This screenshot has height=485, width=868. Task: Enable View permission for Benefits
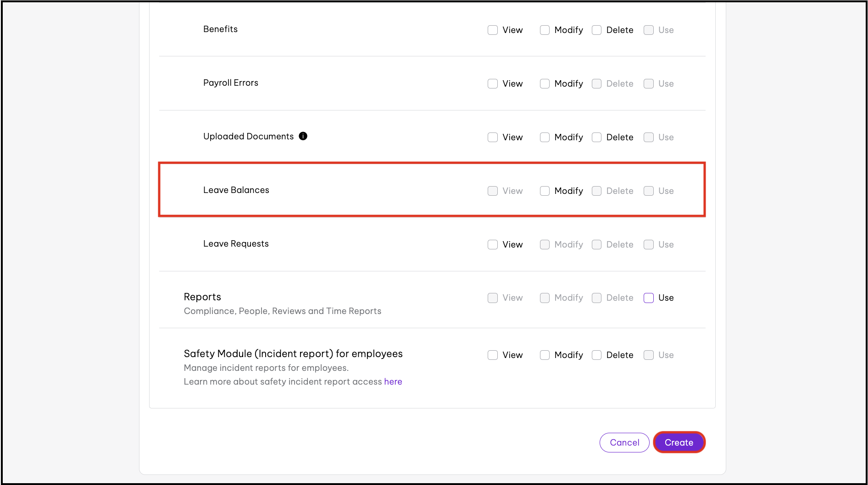(x=493, y=30)
